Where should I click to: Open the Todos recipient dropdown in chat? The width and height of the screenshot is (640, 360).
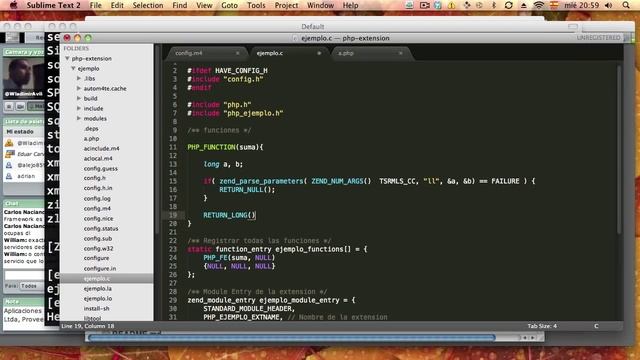coord(31,286)
